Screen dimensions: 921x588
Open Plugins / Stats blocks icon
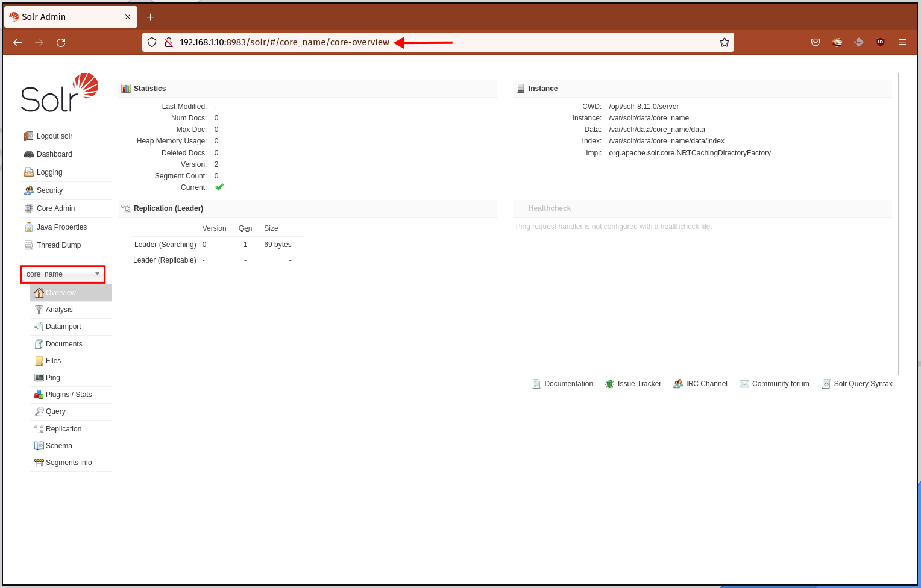(39, 395)
